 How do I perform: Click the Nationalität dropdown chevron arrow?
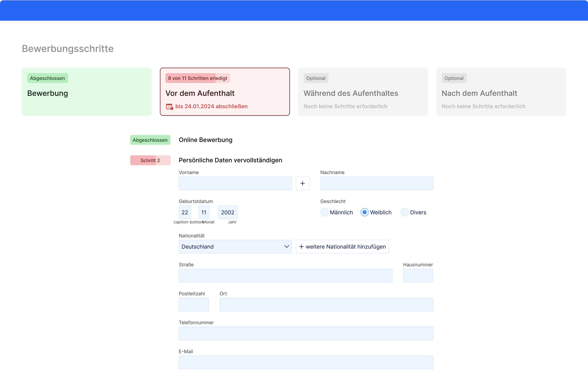[286, 246]
